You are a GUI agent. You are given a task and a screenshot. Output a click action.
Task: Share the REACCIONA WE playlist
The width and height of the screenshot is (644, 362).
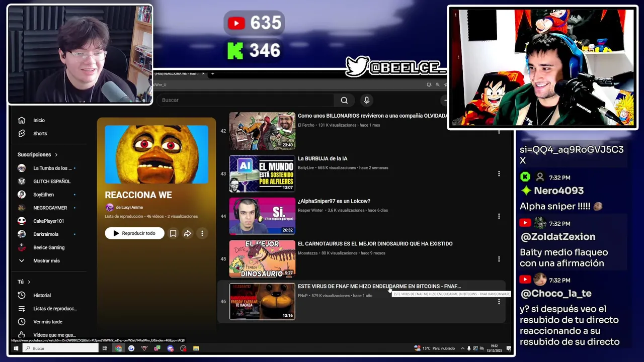click(x=187, y=233)
